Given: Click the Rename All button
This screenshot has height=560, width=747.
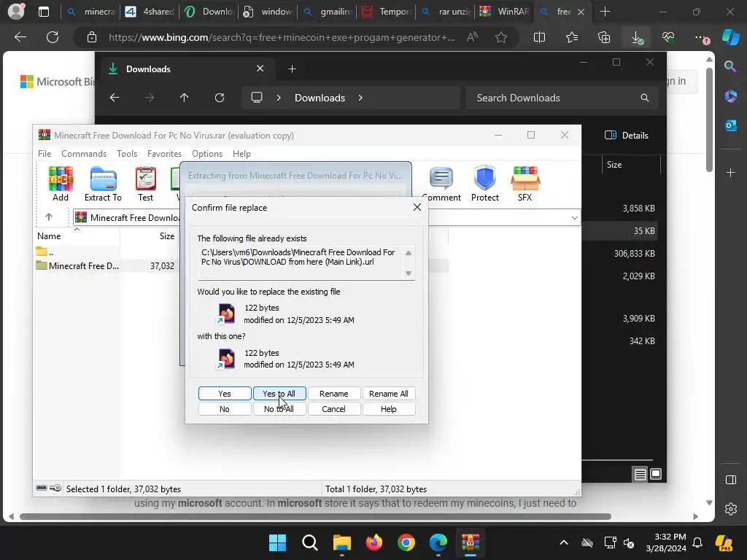Looking at the screenshot, I should tap(389, 393).
